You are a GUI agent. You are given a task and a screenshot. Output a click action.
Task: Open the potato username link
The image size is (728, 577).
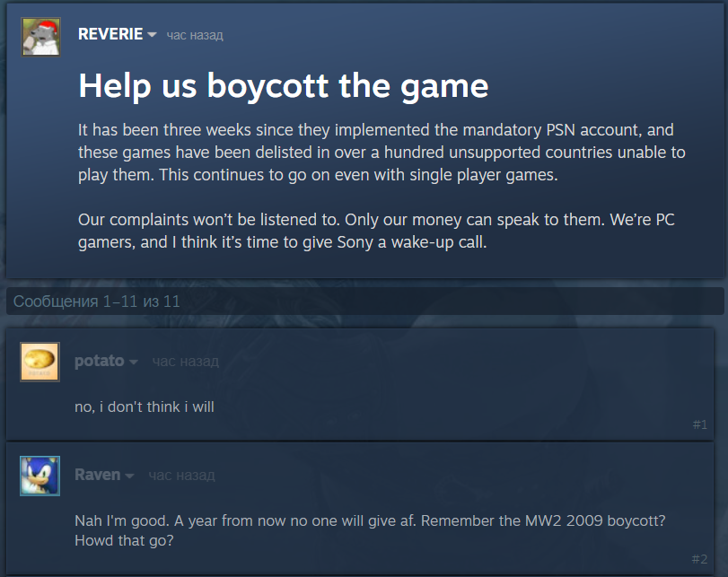(99, 361)
